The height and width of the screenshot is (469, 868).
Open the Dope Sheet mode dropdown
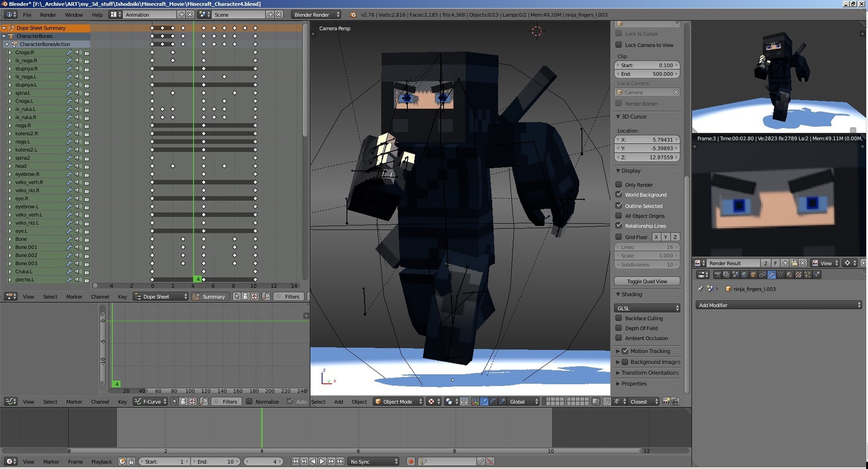[x=160, y=296]
